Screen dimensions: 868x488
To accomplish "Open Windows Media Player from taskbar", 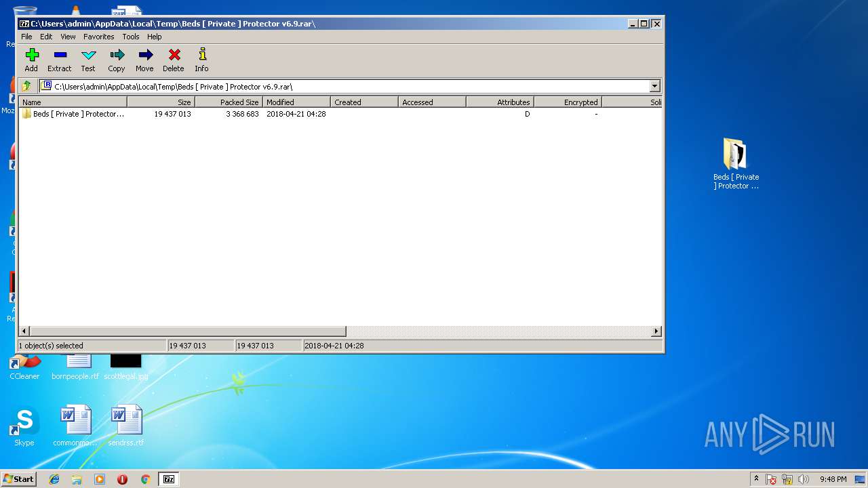I will (100, 479).
